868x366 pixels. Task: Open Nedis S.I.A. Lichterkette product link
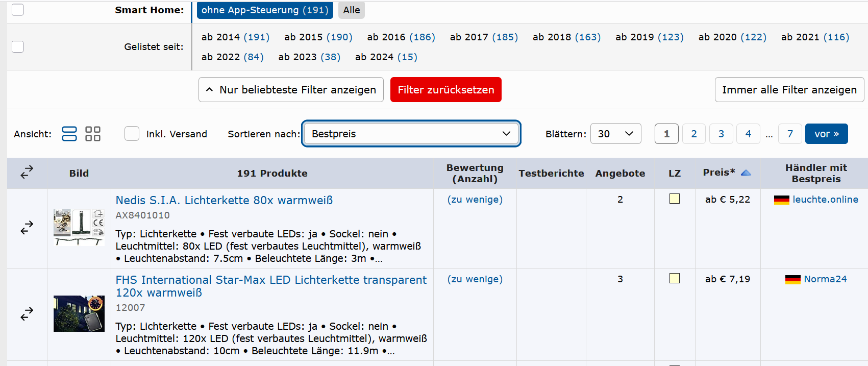coord(224,200)
